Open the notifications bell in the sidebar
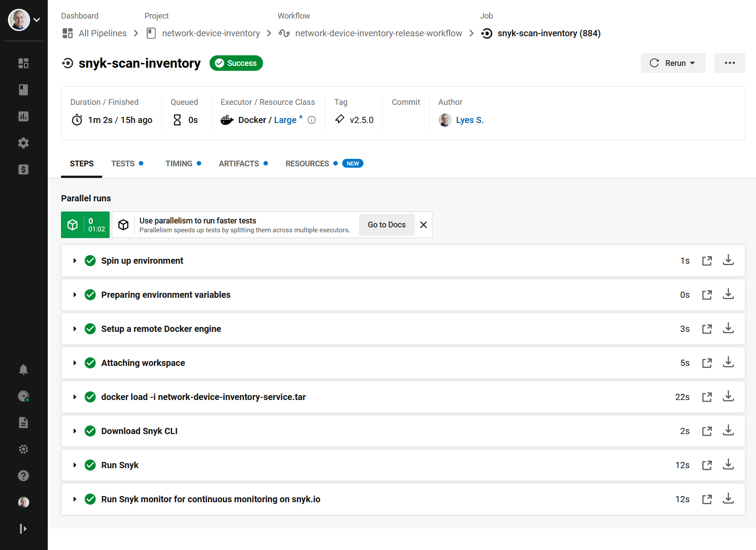Viewport: 756px width, 550px height. click(x=23, y=369)
